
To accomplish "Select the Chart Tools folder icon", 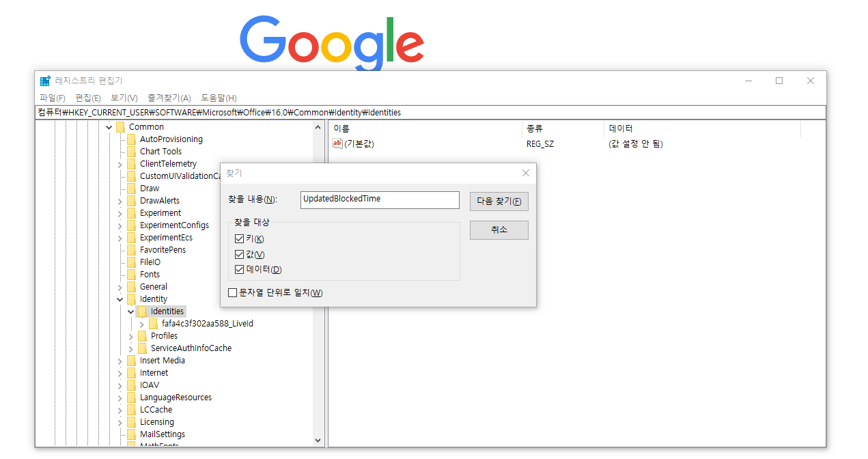I will [x=131, y=152].
